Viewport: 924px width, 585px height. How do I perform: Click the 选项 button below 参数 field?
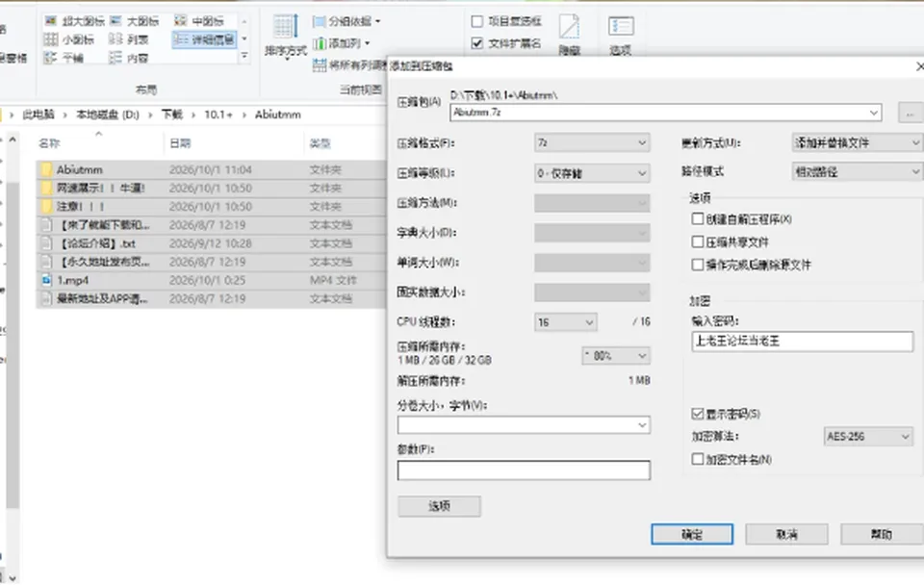439,506
